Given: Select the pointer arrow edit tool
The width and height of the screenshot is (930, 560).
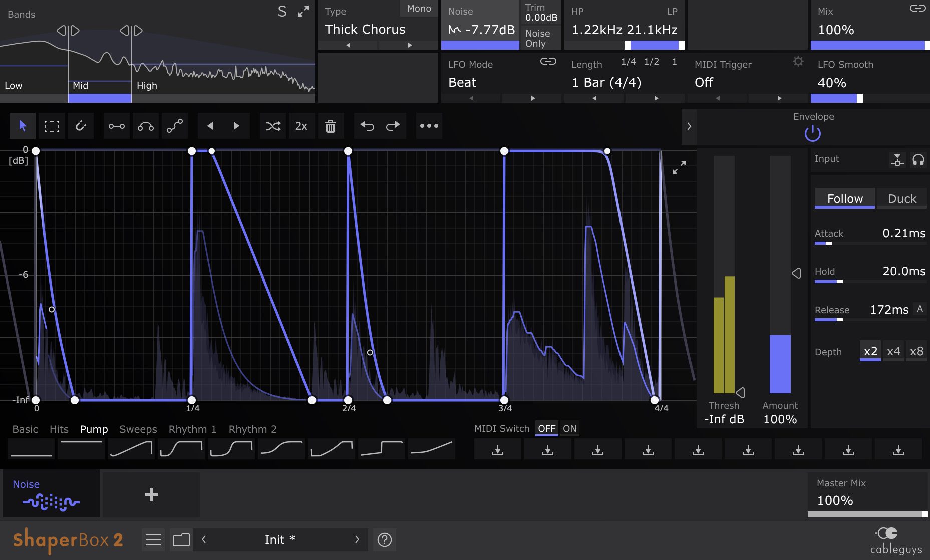Looking at the screenshot, I should [23, 126].
